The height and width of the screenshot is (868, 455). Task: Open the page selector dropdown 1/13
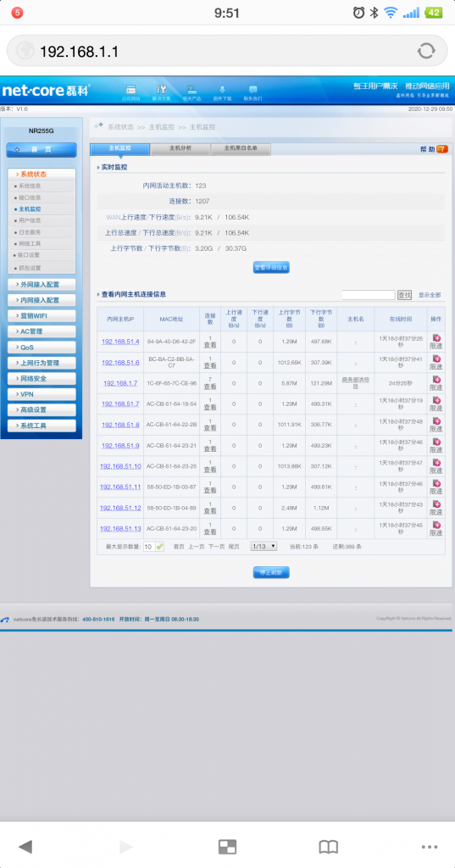coord(264,547)
